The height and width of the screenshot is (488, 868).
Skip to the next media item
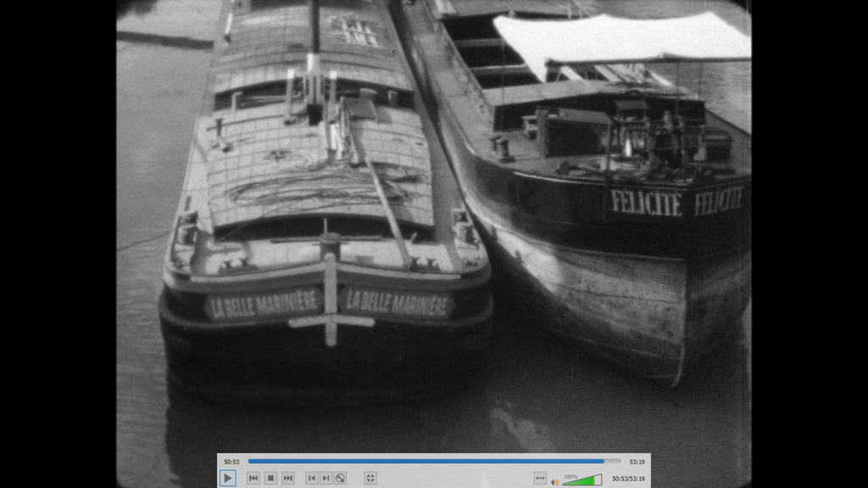pyautogui.click(x=288, y=478)
